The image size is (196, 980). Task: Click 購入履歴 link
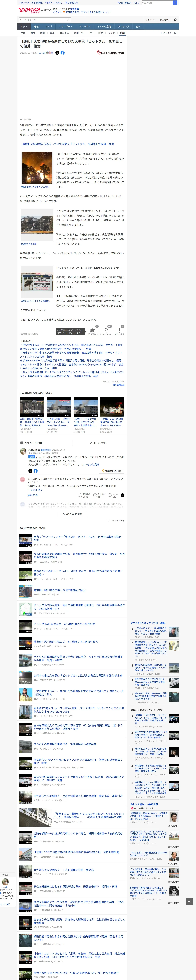point(164,20)
